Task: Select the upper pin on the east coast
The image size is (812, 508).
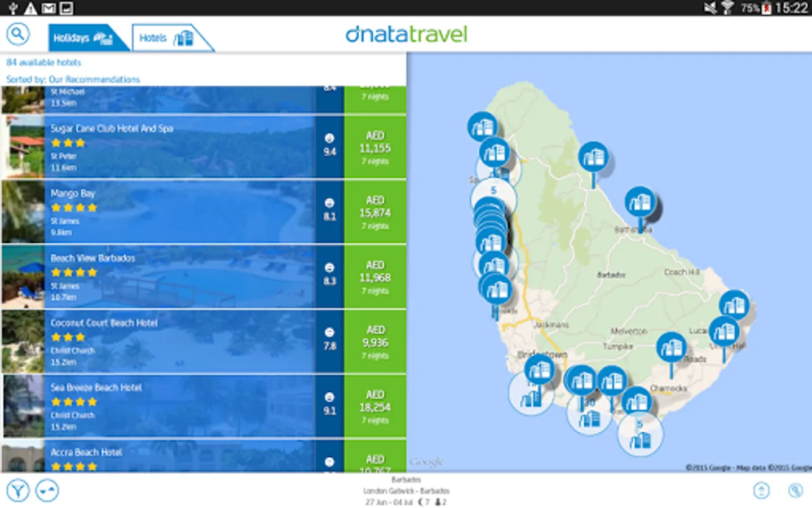Action: [x=734, y=305]
